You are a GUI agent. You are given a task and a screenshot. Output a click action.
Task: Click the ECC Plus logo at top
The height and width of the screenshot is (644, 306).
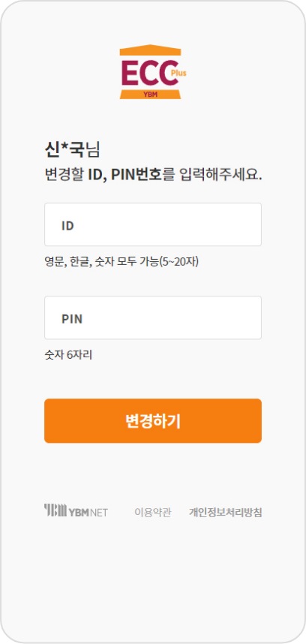[x=153, y=72]
